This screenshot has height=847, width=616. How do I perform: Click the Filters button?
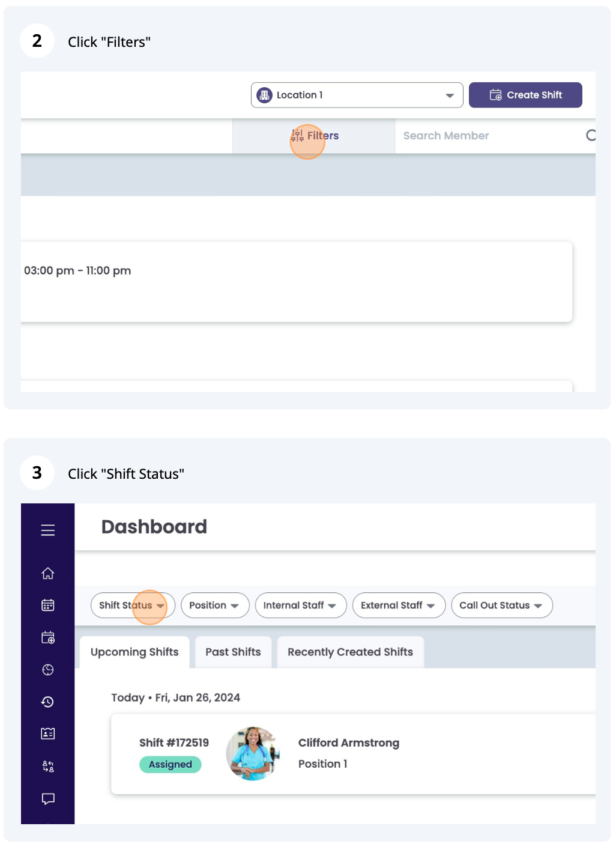(315, 136)
